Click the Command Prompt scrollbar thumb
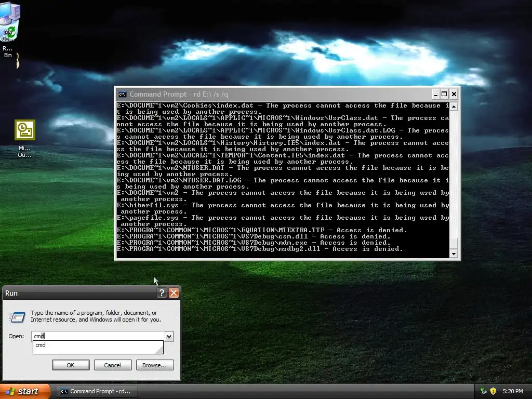The image size is (532, 399). (x=454, y=243)
